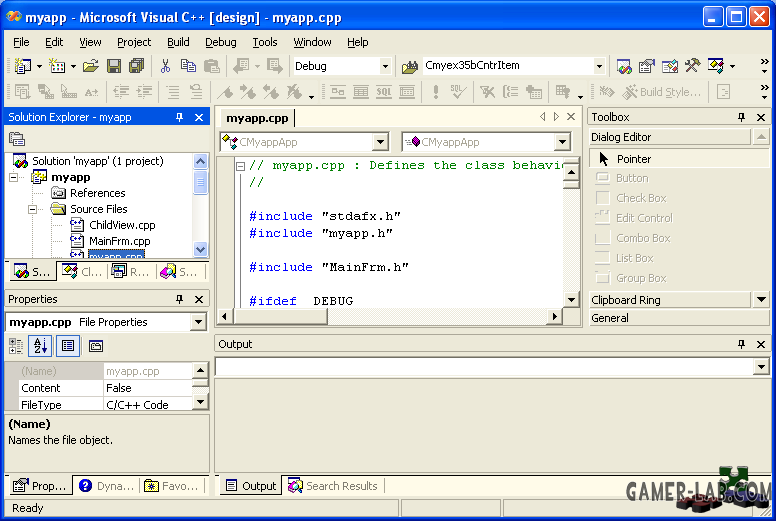Switch to the Resource View tab
The width and height of the screenshot is (776, 521).
coord(130,272)
